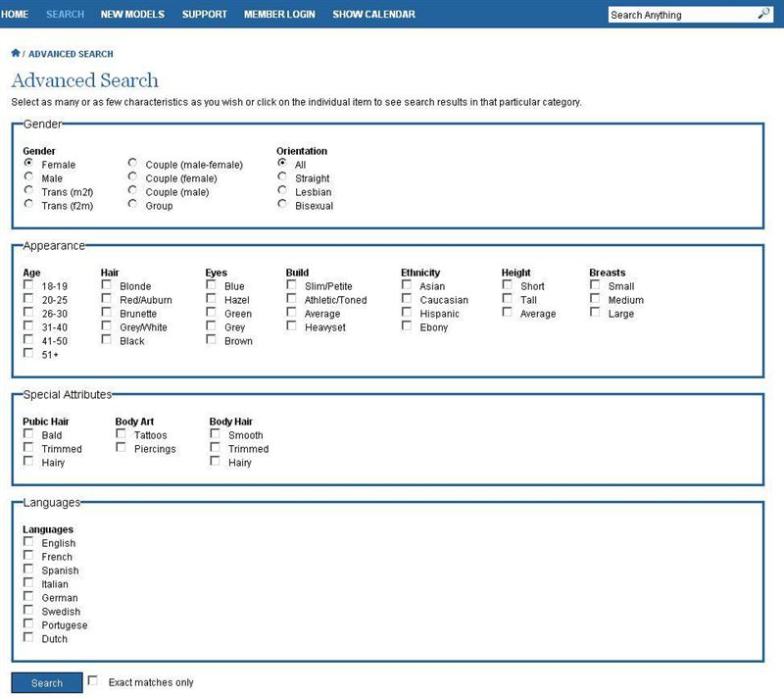Viewport: 784px width, 698px height.
Task: Enable Exact matches only checkbox
Action: point(92,680)
